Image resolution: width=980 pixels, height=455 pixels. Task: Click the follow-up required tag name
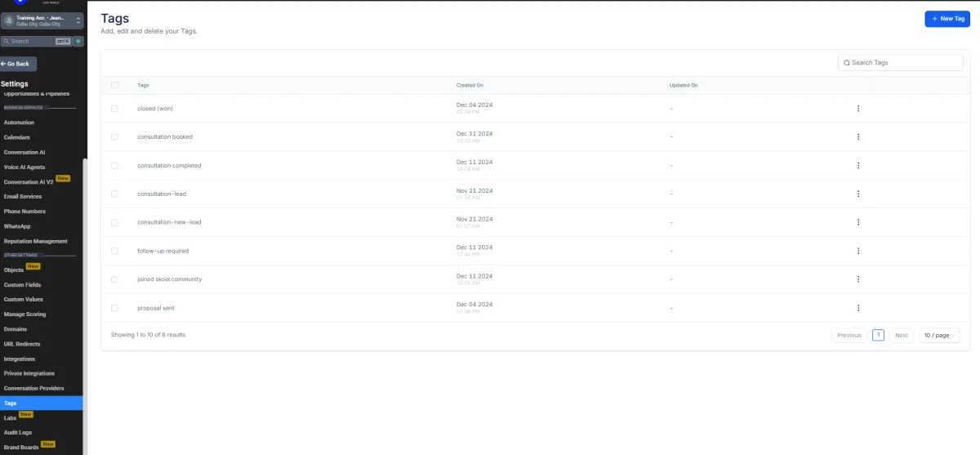click(x=163, y=251)
